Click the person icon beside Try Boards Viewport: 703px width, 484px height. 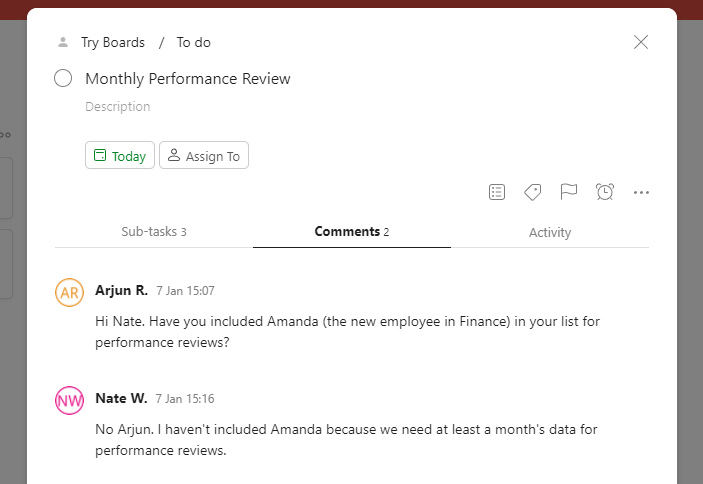click(x=63, y=42)
